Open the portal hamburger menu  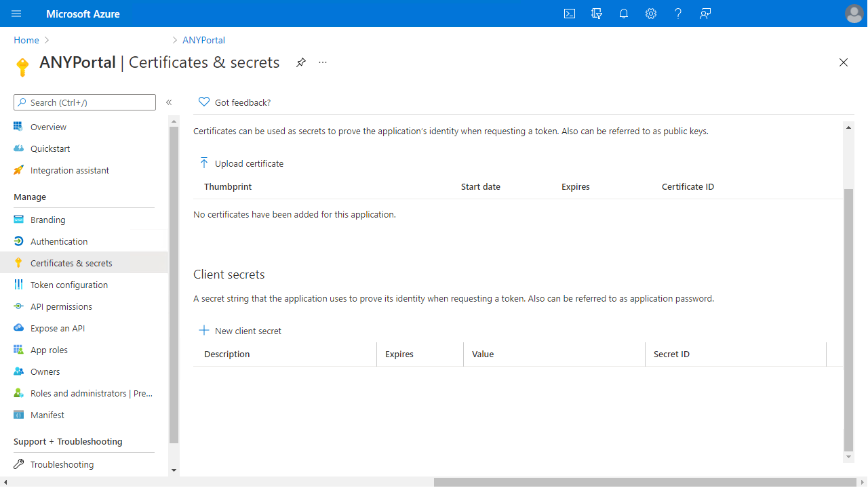pos(16,14)
